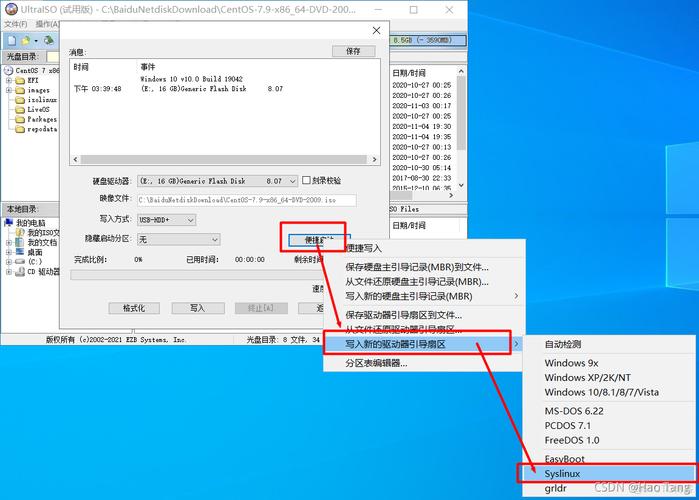Expand the images folder tree node
Screen dimensions: 699x500
coord(9,90)
